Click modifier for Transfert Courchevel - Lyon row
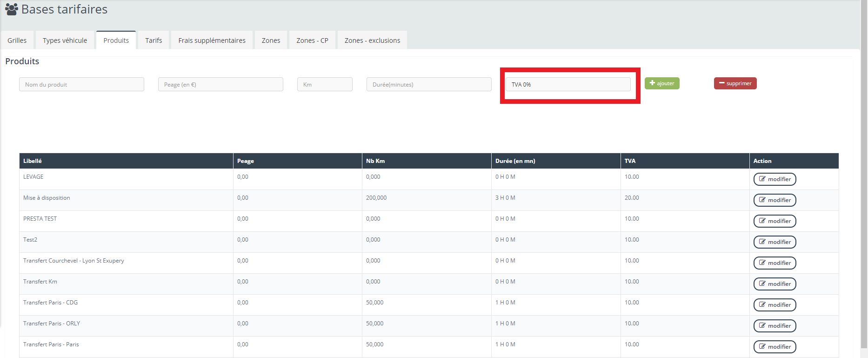 [x=775, y=263]
